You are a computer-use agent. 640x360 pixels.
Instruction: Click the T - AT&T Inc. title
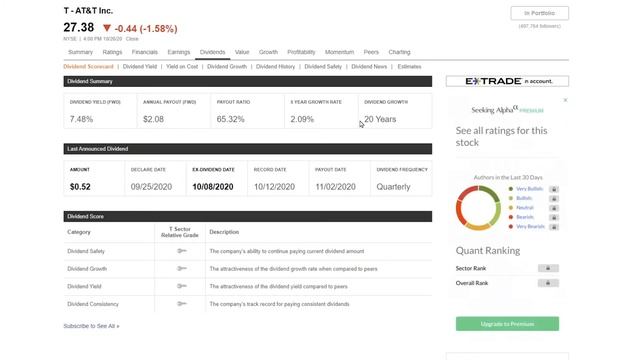tap(88, 11)
